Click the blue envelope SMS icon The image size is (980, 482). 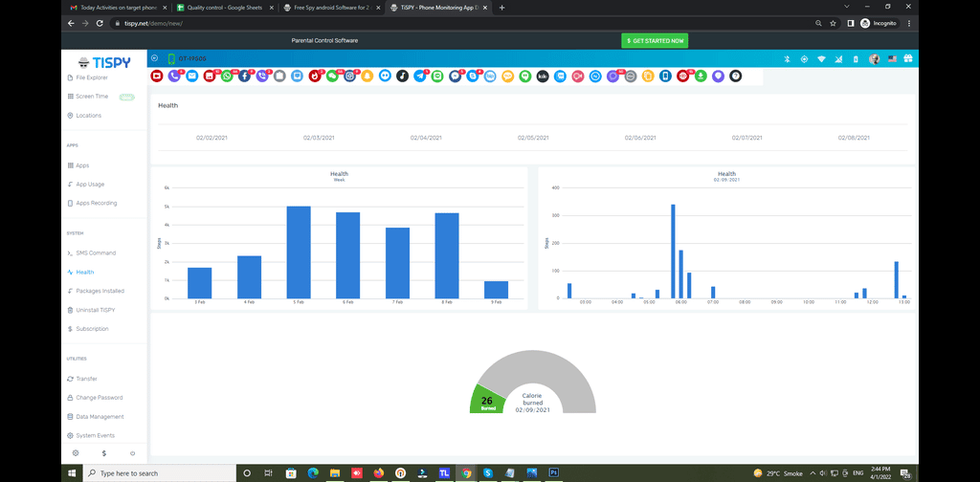(x=191, y=77)
